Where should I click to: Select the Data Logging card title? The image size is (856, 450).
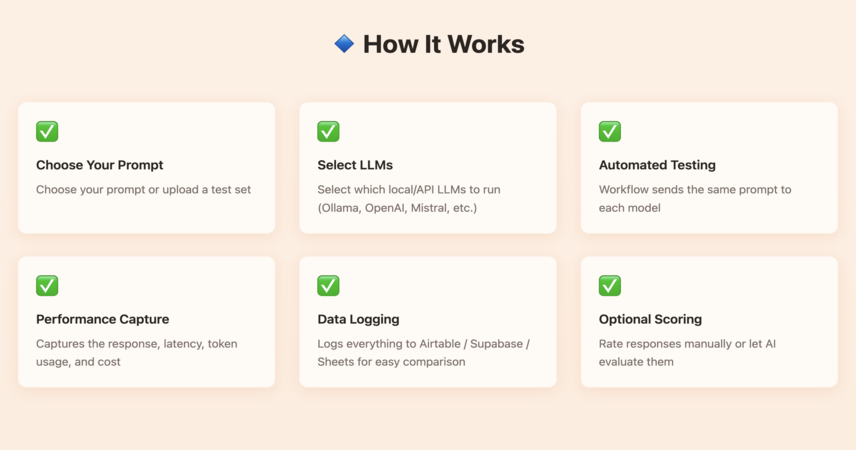coord(358,319)
